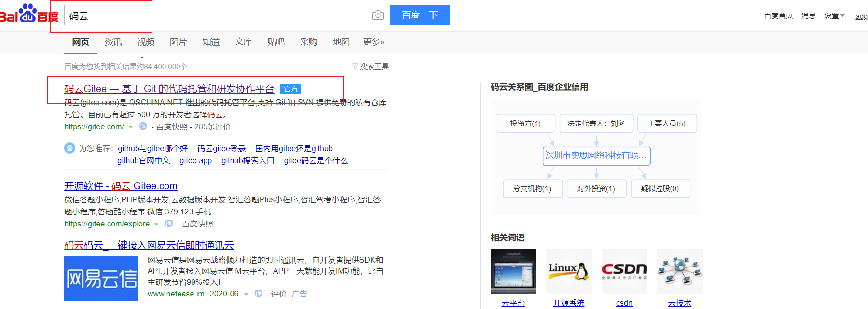Click the CSDN thumbnail image

coord(624,271)
